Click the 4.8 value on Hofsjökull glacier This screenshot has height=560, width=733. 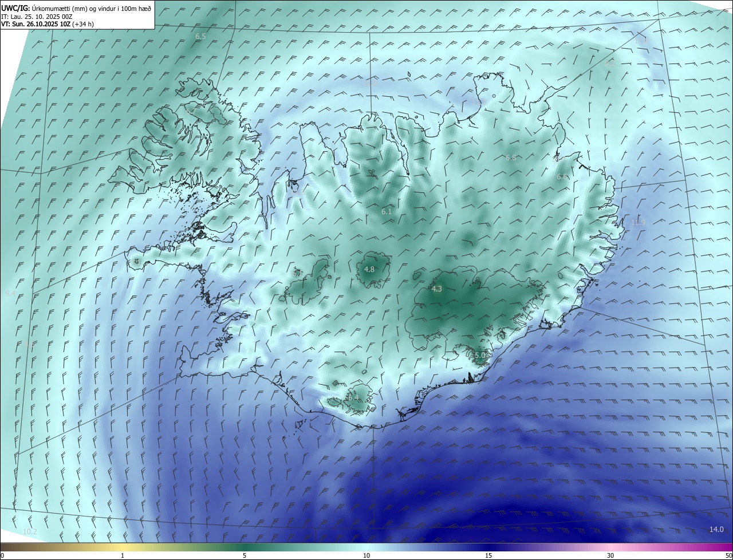(x=369, y=269)
